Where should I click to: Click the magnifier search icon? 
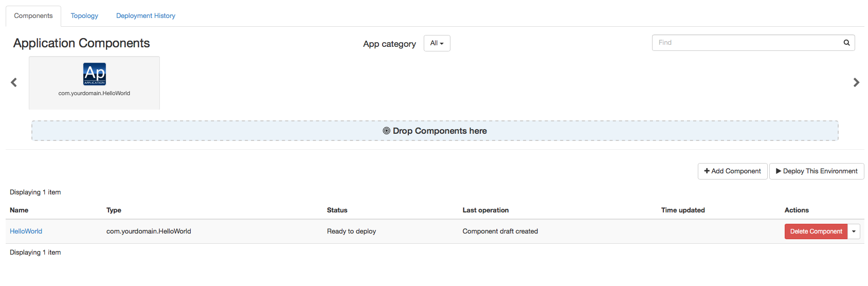click(846, 43)
